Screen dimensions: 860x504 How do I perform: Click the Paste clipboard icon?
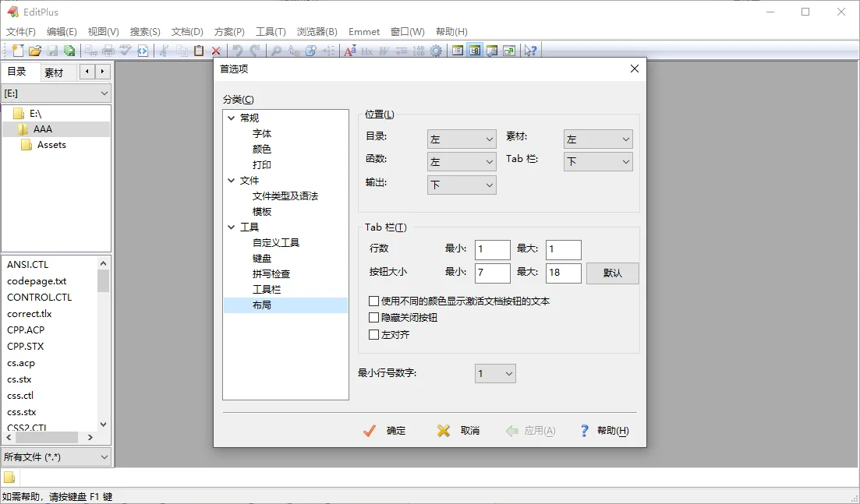pos(199,51)
